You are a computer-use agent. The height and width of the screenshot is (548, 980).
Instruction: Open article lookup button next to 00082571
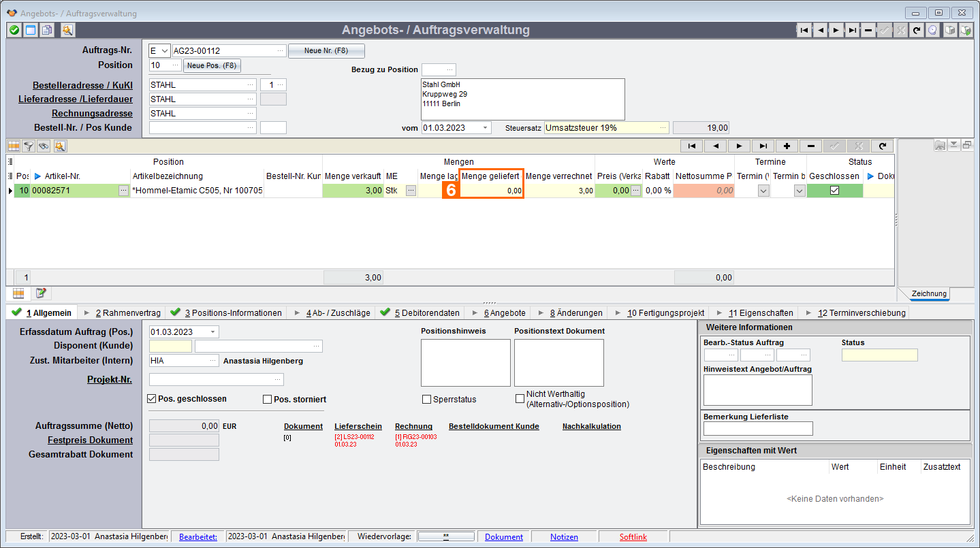point(123,191)
